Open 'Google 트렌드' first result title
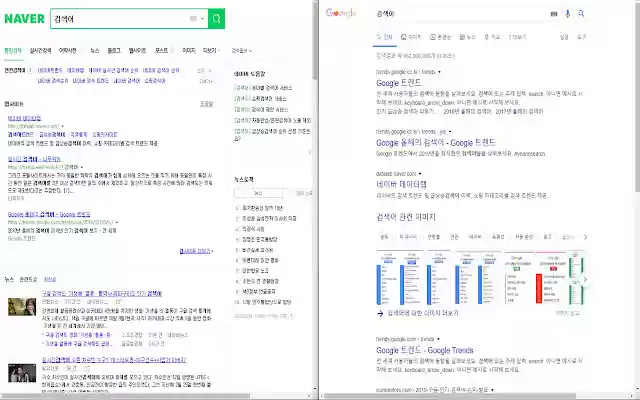The image size is (640, 400). pyautogui.click(x=398, y=83)
